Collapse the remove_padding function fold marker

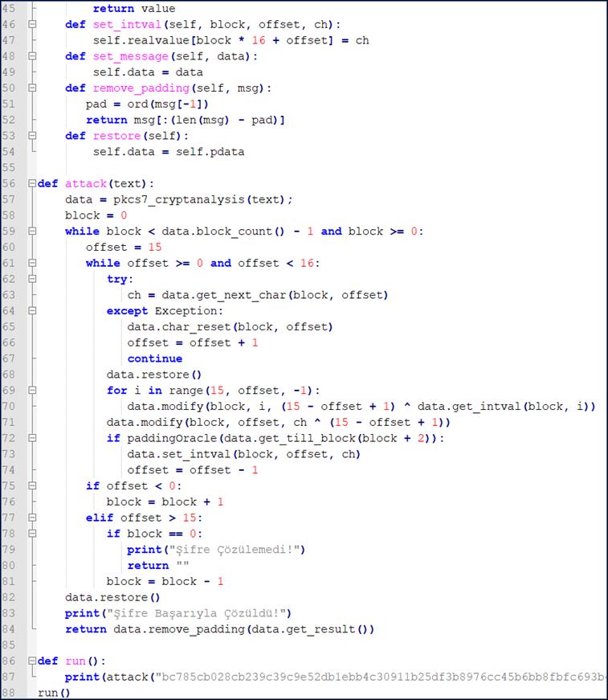coord(32,88)
